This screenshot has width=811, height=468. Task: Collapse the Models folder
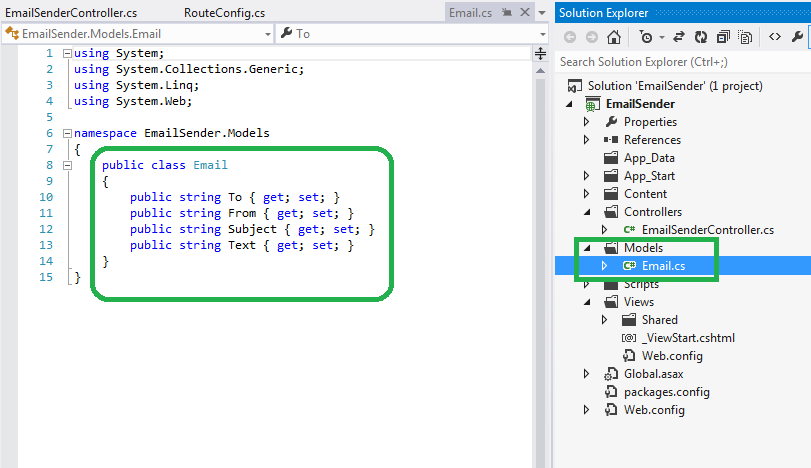click(587, 248)
